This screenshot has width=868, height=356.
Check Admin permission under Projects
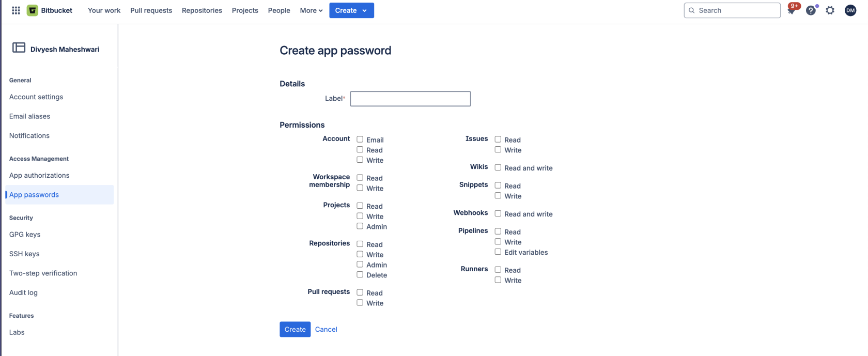pos(360,226)
